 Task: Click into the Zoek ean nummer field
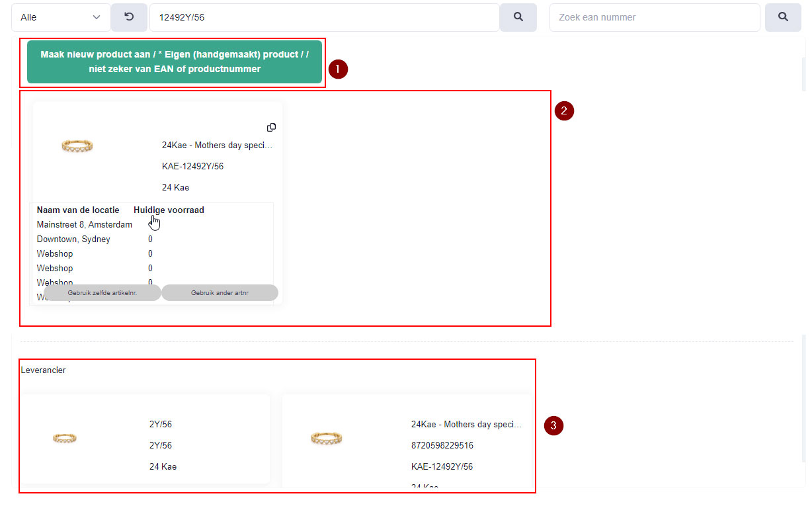655,17
